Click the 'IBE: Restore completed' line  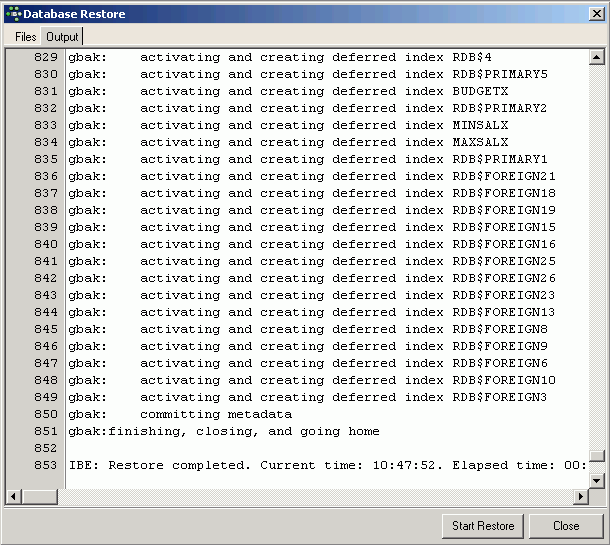pos(328,465)
